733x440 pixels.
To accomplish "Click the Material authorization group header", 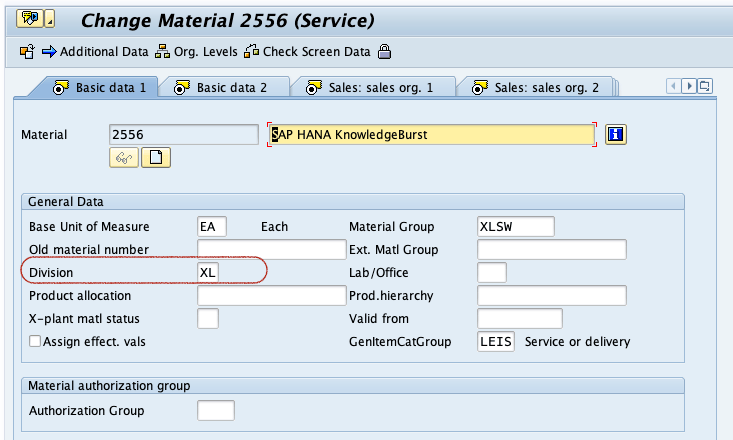I will [353, 386].
